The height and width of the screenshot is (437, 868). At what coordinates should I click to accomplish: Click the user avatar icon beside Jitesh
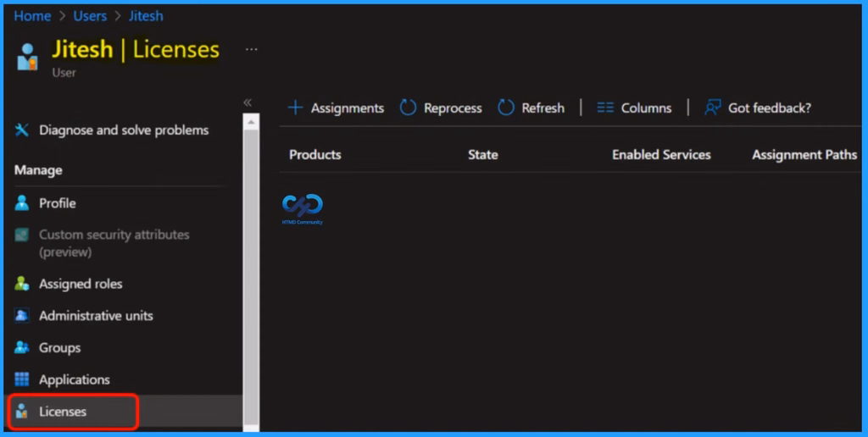(x=27, y=57)
